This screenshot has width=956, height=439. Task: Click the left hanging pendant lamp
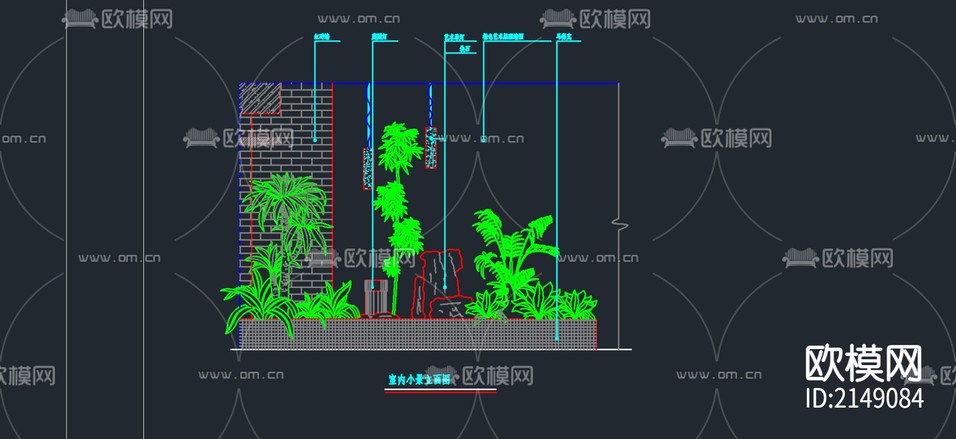click(368, 168)
